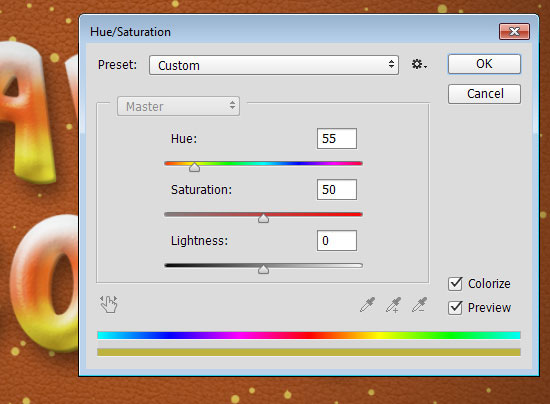Uncheck the Colorize checkbox
Screen dimensions: 550x404
tap(455, 284)
